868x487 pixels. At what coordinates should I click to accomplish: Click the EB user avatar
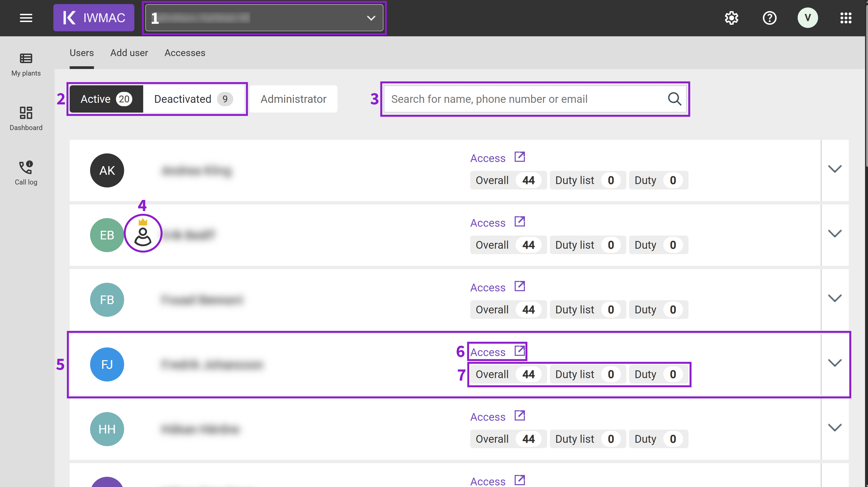tap(107, 235)
